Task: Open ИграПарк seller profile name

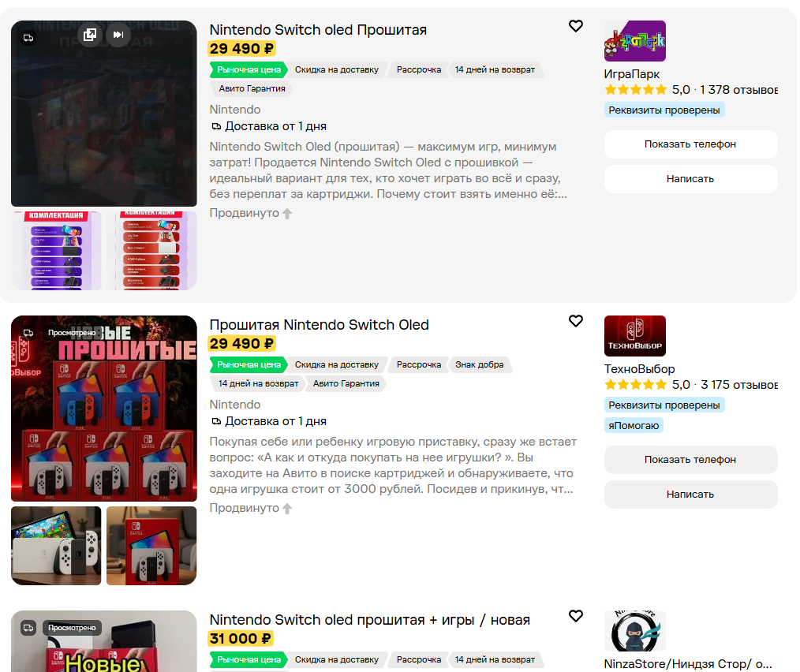Action: (x=632, y=74)
